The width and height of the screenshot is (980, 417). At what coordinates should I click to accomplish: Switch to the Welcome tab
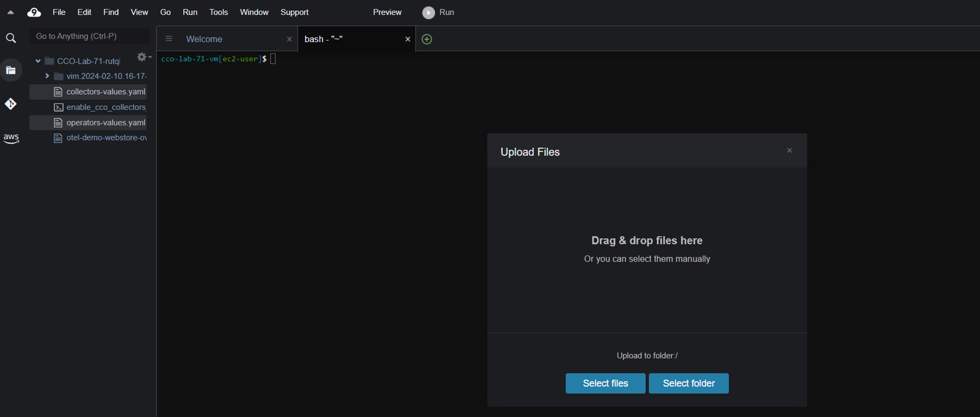coord(227,39)
